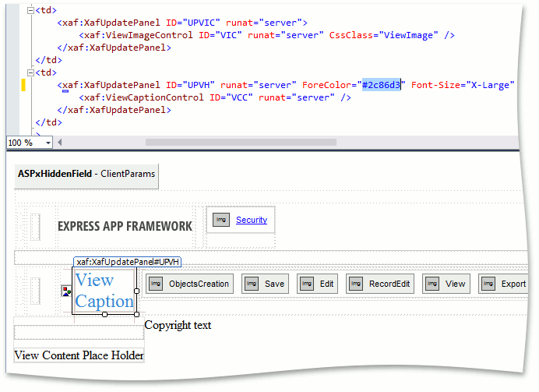Click the horizontal scrollbar left arrow

60,143
